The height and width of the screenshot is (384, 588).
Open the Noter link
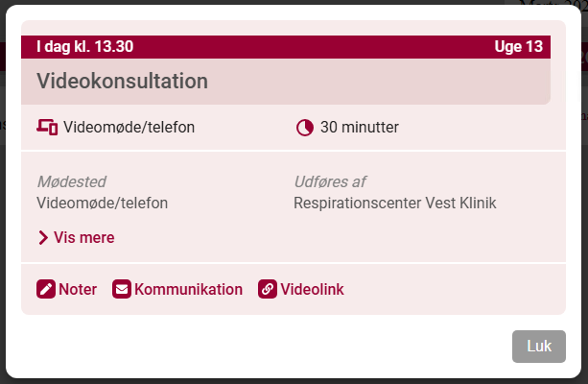point(78,289)
